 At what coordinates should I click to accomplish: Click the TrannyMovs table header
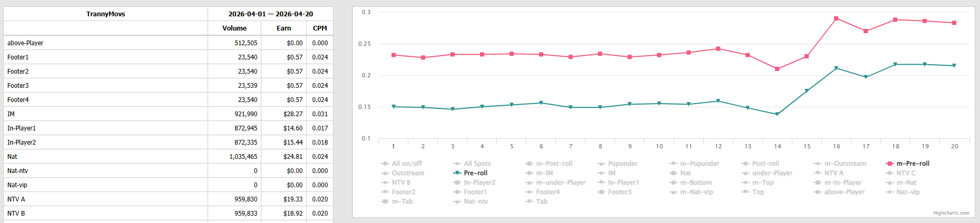pos(105,14)
